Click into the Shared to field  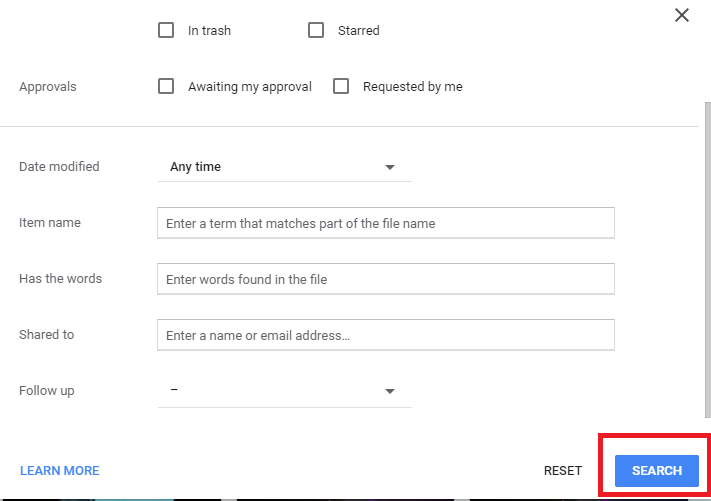(386, 335)
